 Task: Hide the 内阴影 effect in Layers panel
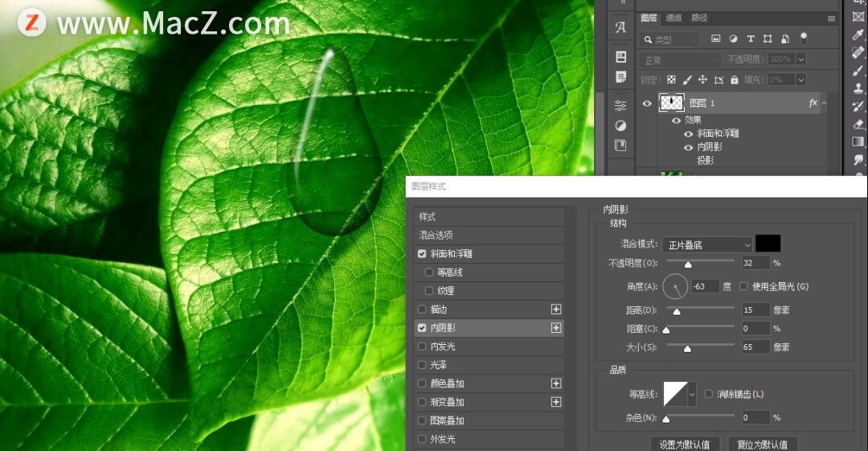click(x=688, y=147)
